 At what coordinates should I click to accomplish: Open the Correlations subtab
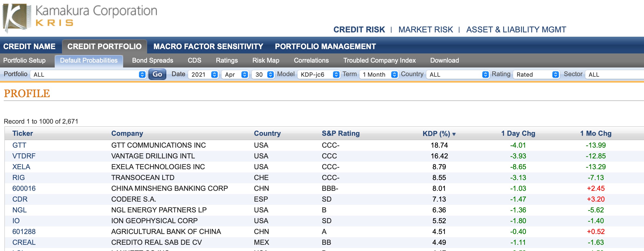pos(311,60)
